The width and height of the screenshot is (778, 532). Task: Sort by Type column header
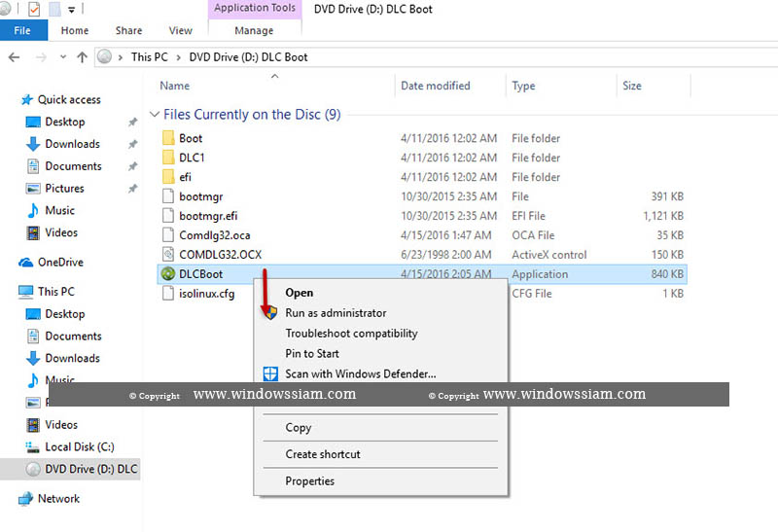(x=523, y=86)
